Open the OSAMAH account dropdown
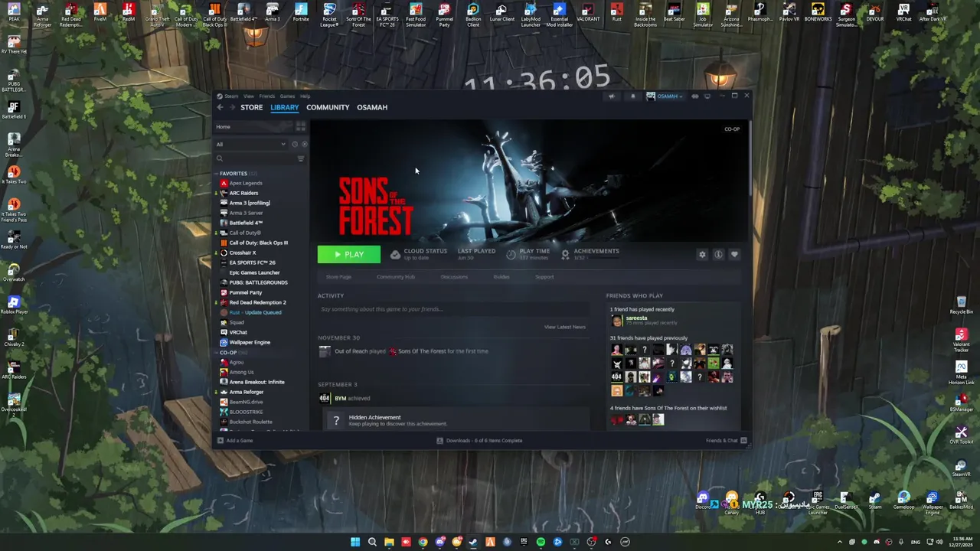The image size is (980, 551). pos(665,96)
